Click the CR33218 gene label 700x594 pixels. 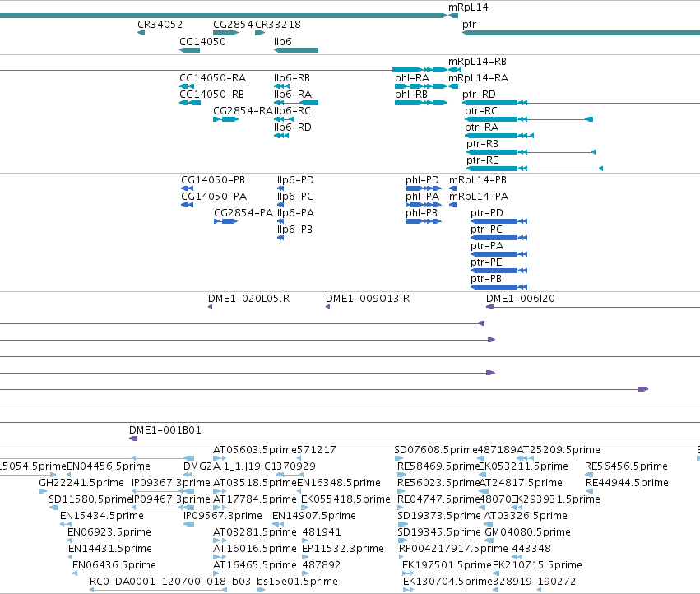click(x=278, y=25)
